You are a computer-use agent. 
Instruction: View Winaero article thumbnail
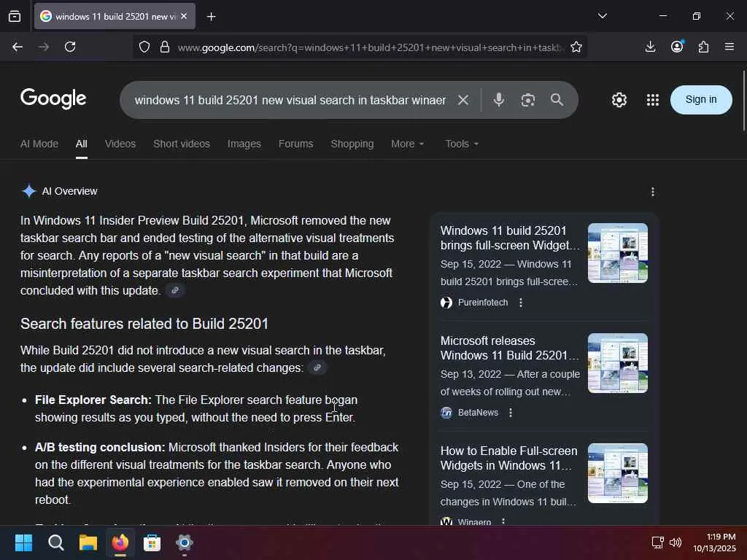click(x=617, y=472)
